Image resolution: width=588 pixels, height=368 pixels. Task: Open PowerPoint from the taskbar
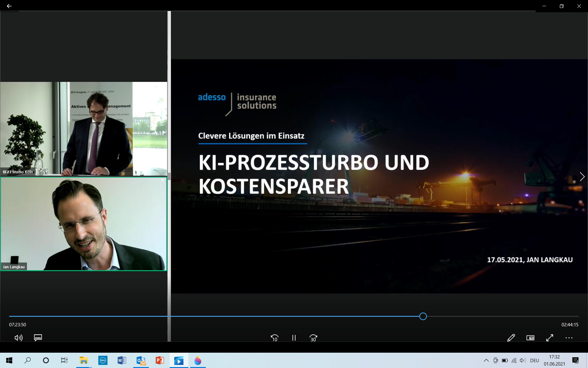point(160,360)
